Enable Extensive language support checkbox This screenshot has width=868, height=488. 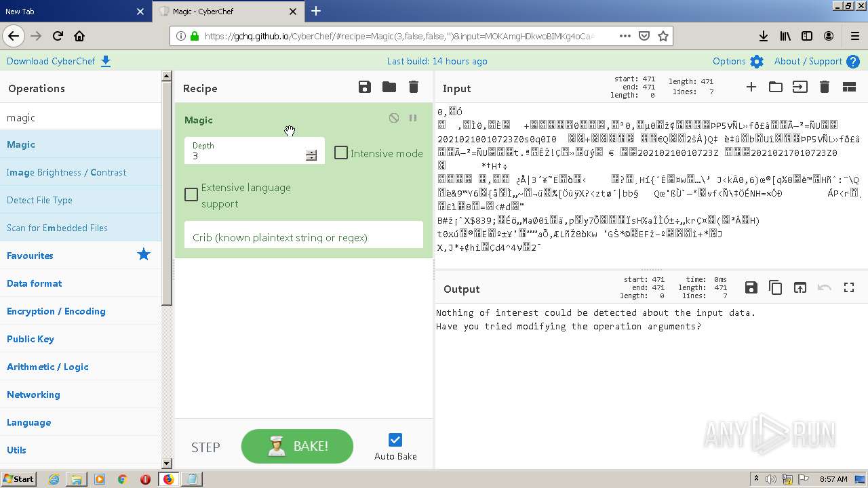coord(191,195)
